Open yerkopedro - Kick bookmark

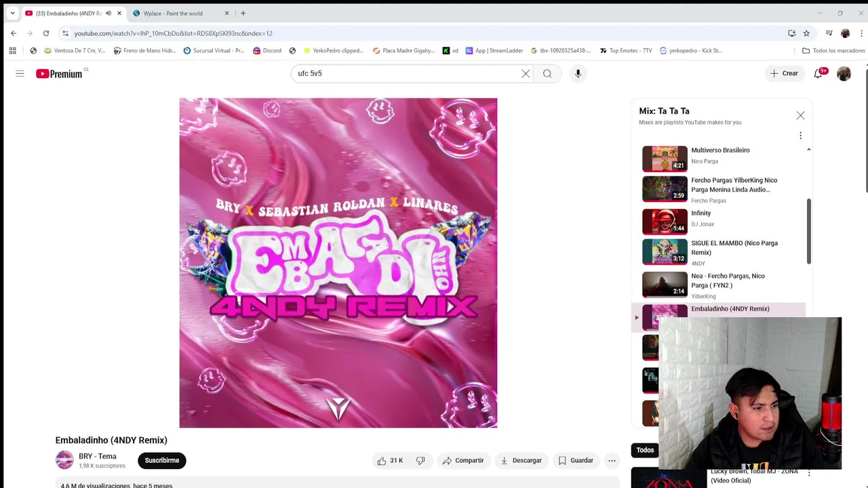[690, 50]
